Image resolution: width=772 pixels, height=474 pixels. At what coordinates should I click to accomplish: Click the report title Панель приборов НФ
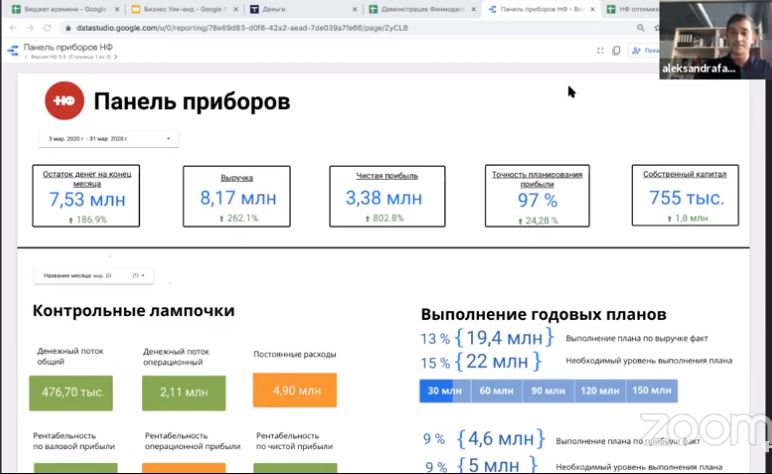coord(68,47)
